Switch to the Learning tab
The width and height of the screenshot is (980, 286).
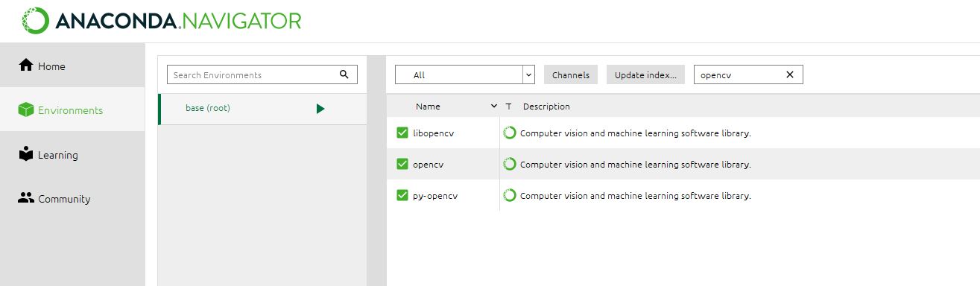[x=72, y=154]
